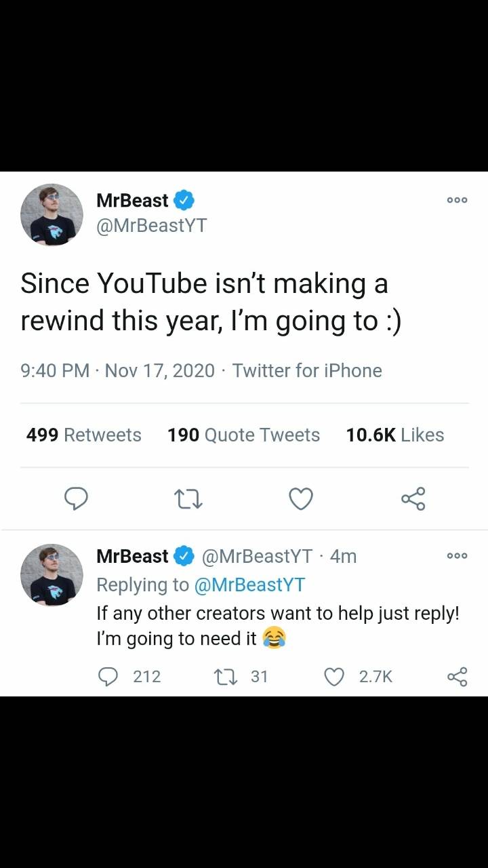Reply to the main tweet
Image resolution: width=488 pixels, height=868 pixels.
point(76,499)
